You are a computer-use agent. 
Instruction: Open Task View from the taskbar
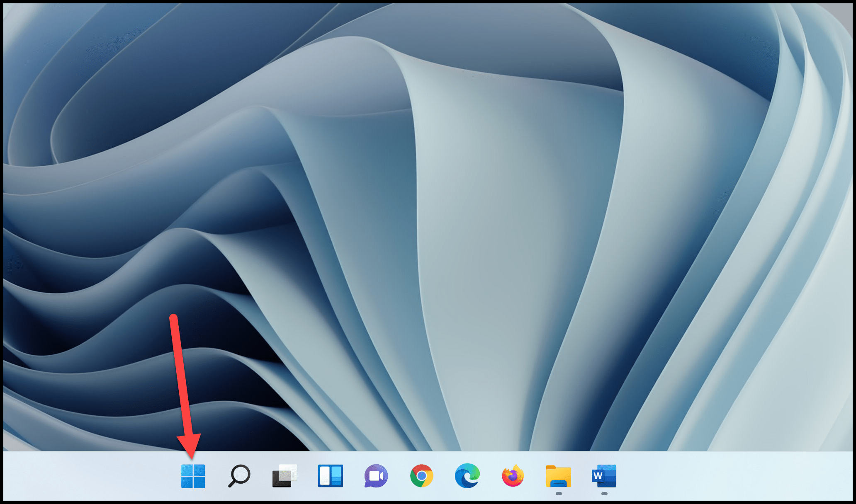coord(285,476)
